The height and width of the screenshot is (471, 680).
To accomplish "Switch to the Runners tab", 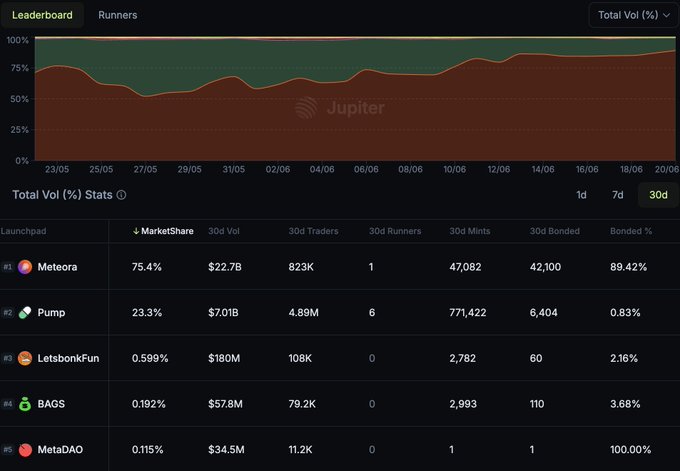I will [x=118, y=15].
